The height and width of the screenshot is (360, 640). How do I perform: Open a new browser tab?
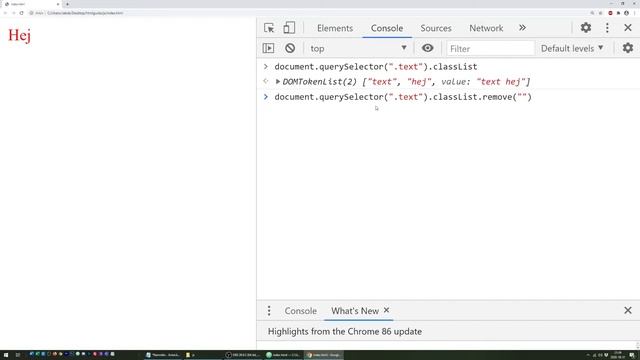click(x=67, y=4)
